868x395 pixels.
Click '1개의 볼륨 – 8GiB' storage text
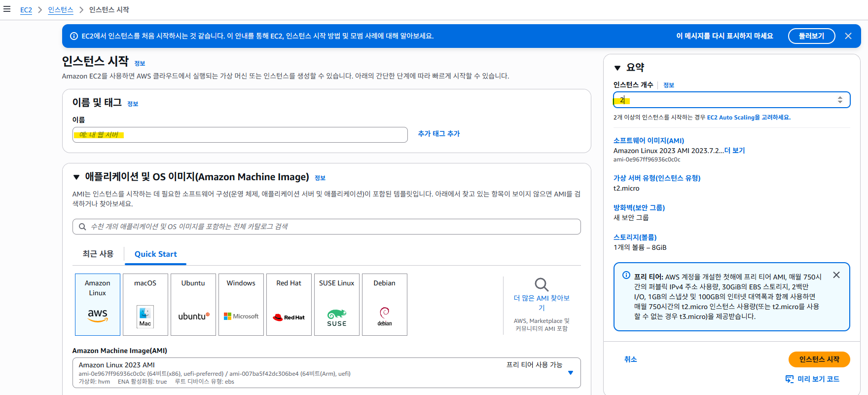640,247
